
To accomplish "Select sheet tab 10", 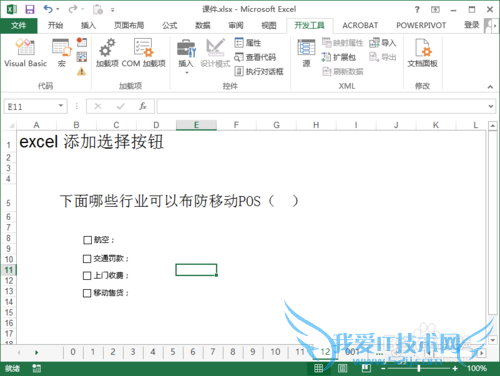I will [275, 352].
